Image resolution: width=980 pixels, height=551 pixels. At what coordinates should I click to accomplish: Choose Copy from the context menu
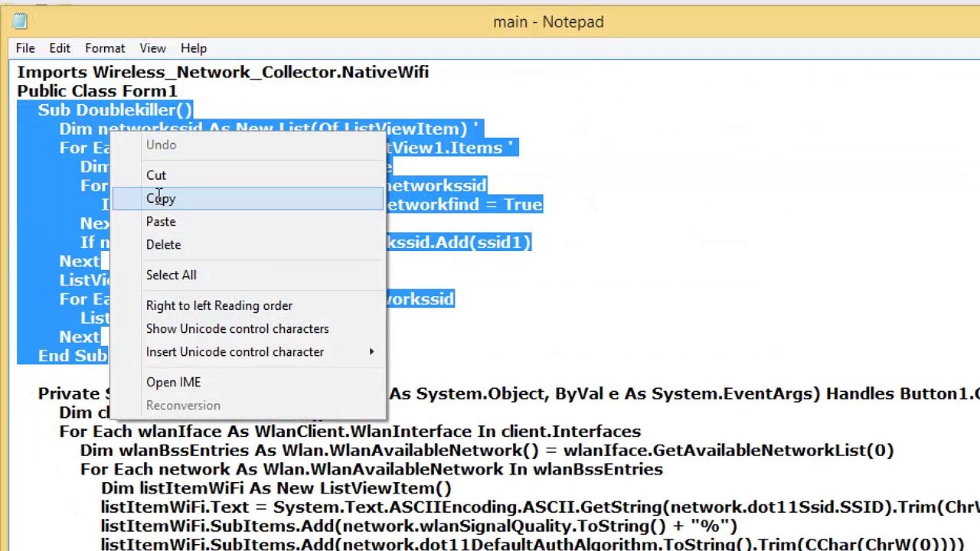248,198
